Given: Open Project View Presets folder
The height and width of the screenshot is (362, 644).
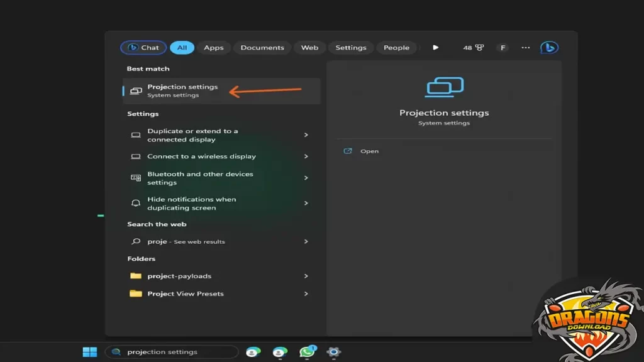Looking at the screenshot, I should (185, 293).
